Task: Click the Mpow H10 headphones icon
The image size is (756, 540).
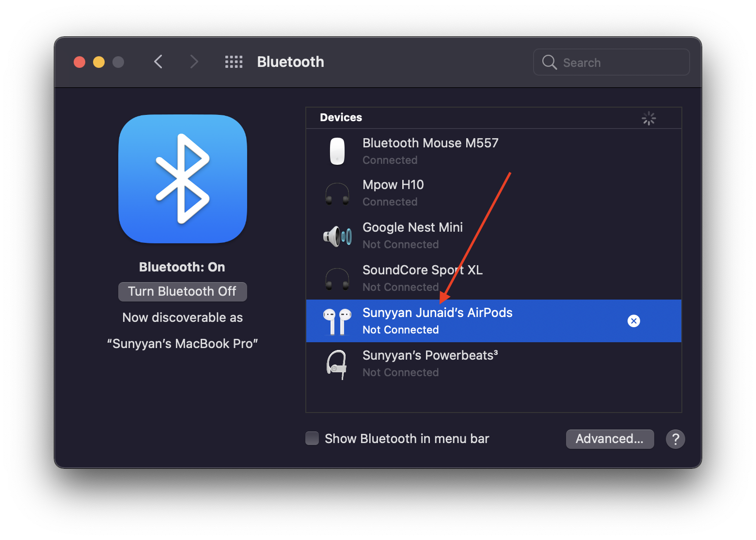Action: pyautogui.click(x=337, y=193)
